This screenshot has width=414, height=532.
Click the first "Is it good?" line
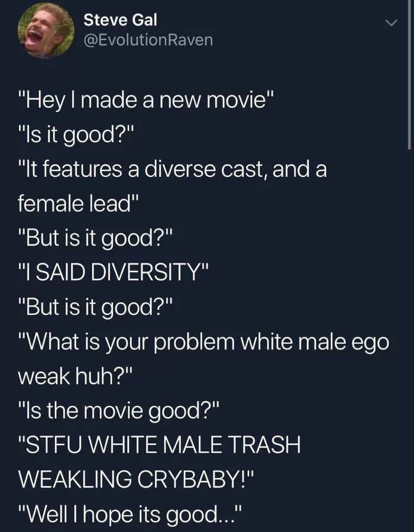point(76,136)
